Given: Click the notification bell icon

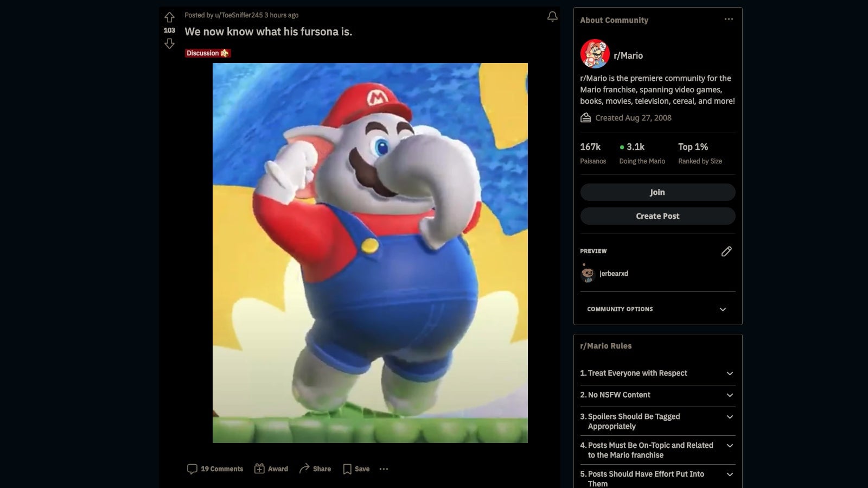Looking at the screenshot, I should [x=552, y=17].
